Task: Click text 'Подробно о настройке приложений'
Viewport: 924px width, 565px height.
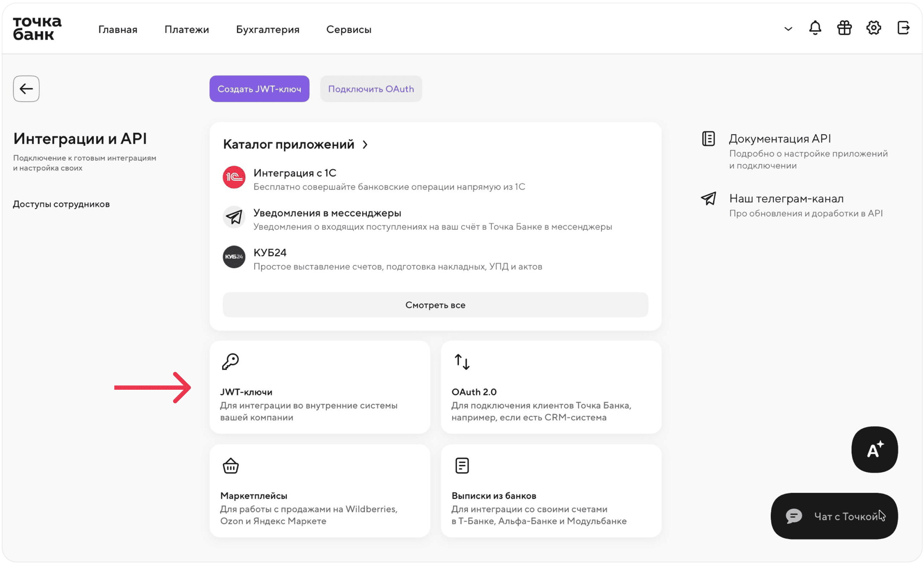Action: coord(808,154)
